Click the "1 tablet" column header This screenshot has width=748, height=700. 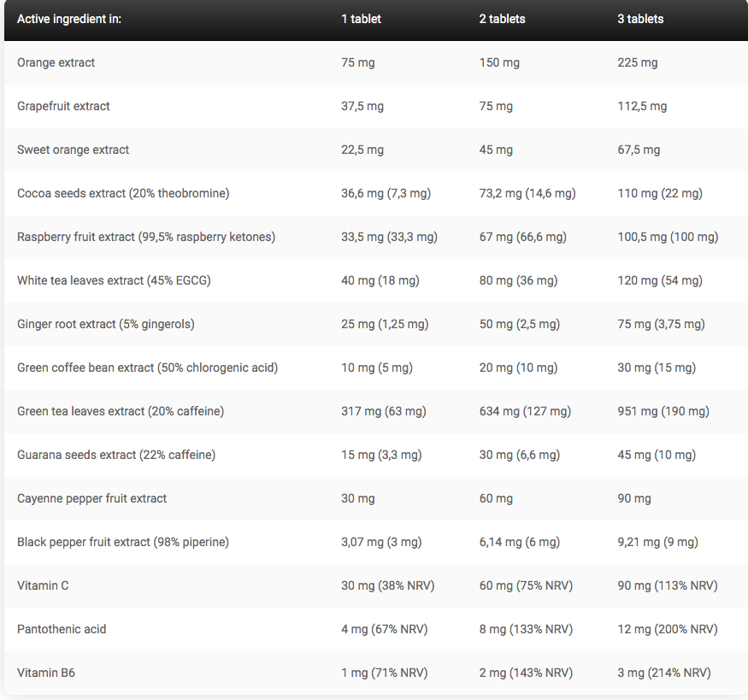[361, 19]
